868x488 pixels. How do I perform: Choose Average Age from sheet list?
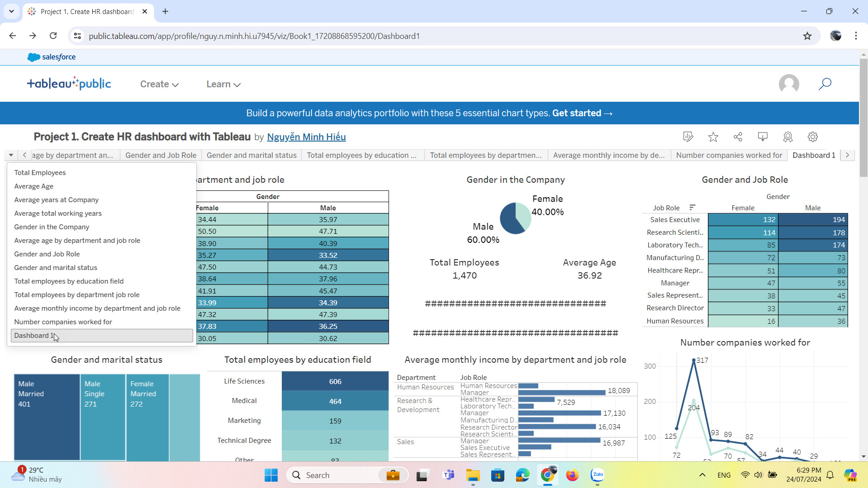[34, 186]
